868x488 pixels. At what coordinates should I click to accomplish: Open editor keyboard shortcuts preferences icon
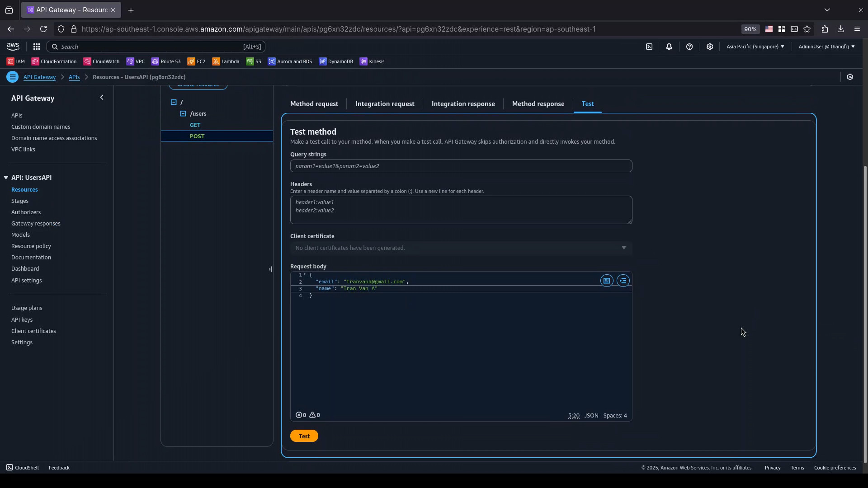point(607,281)
